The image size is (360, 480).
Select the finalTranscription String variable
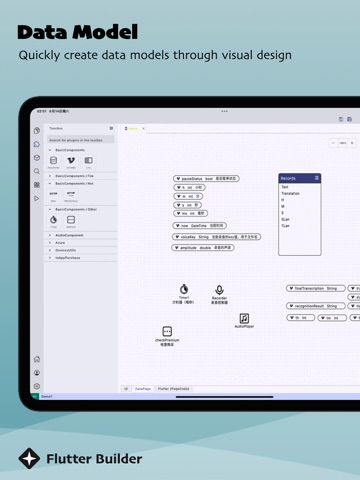(316, 288)
